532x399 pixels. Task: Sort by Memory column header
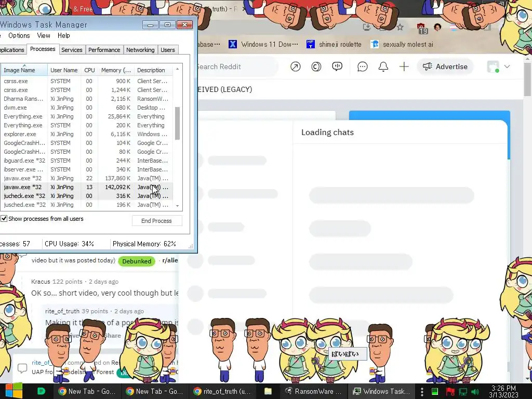point(116,70)
